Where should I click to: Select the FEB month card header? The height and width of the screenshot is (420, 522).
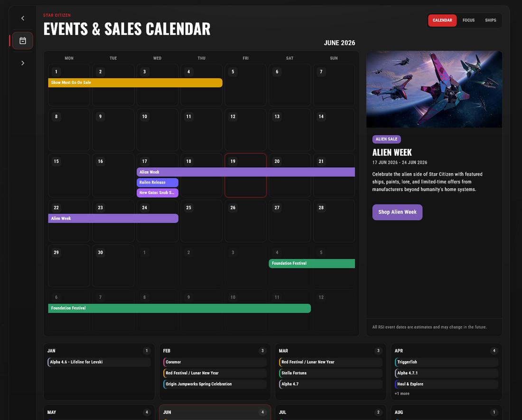tap(215, 351)
